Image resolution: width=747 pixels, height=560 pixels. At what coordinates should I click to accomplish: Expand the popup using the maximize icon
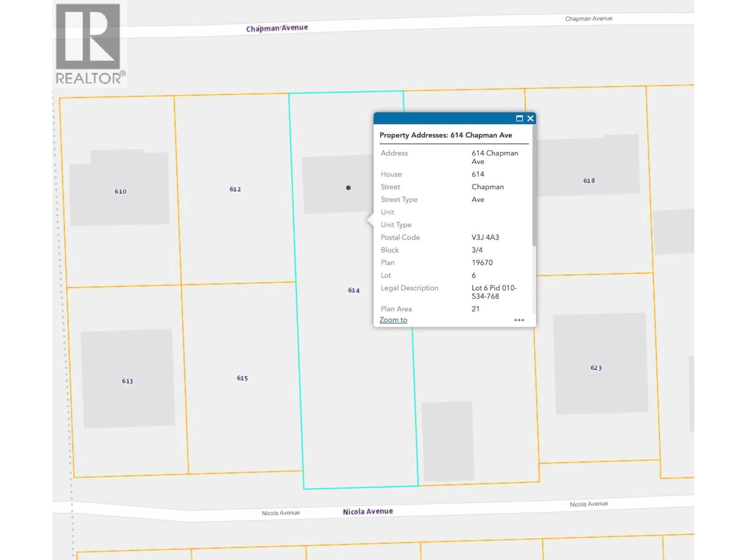pyautogui.click(x=520, y=119)
